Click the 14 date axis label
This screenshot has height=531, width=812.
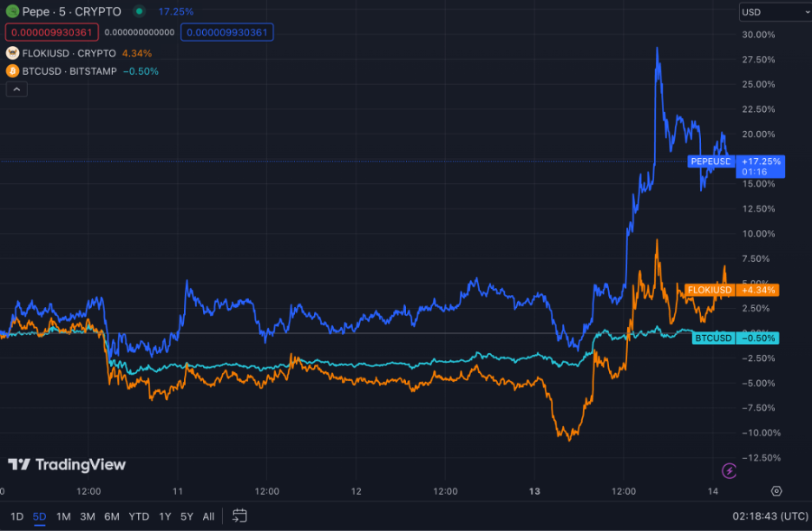tap(713, 491)
